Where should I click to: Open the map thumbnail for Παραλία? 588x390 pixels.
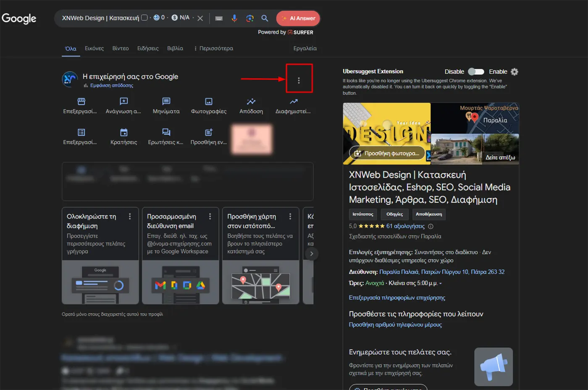tap(475, 118)
